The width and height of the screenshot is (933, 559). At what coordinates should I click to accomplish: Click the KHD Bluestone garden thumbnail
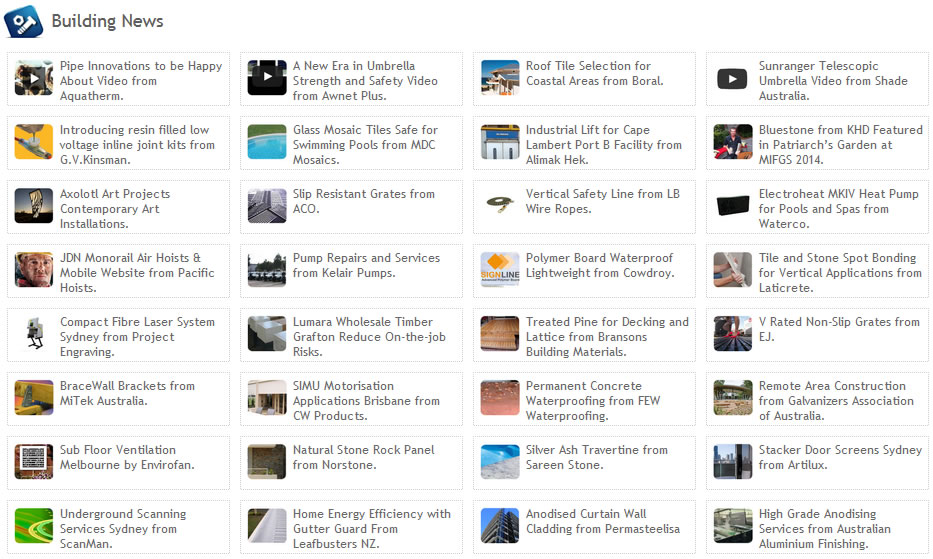point(732,142)
